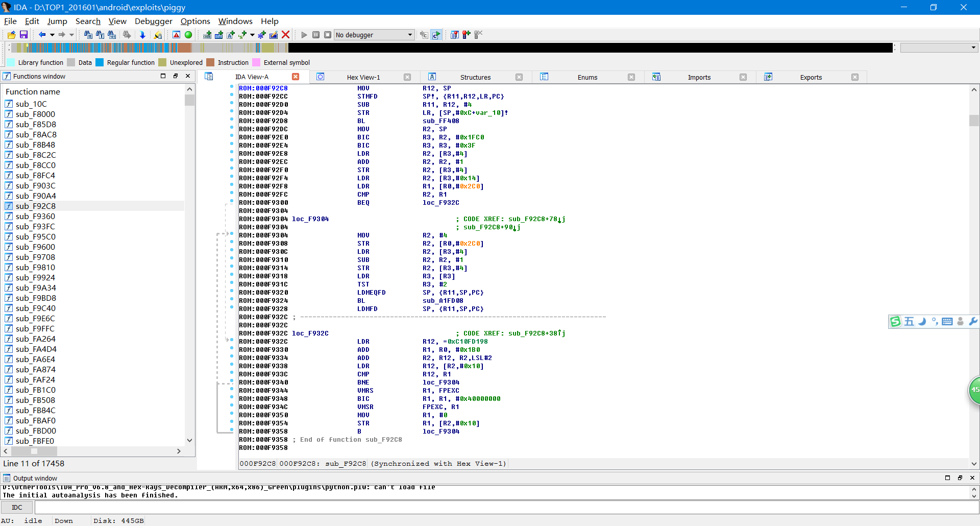Start the debugger with the green play icon
Screen dimensions: 980x526
[304, 35]
